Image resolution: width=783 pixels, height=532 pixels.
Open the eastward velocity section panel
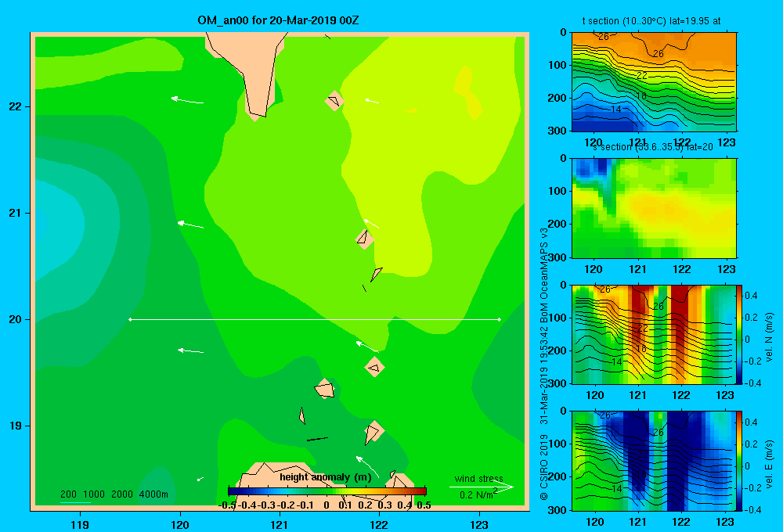[654, 461]
